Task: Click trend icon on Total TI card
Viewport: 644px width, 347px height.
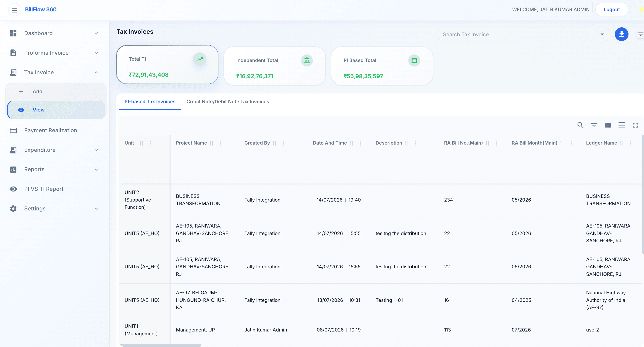Action: [x=199, y=59]
